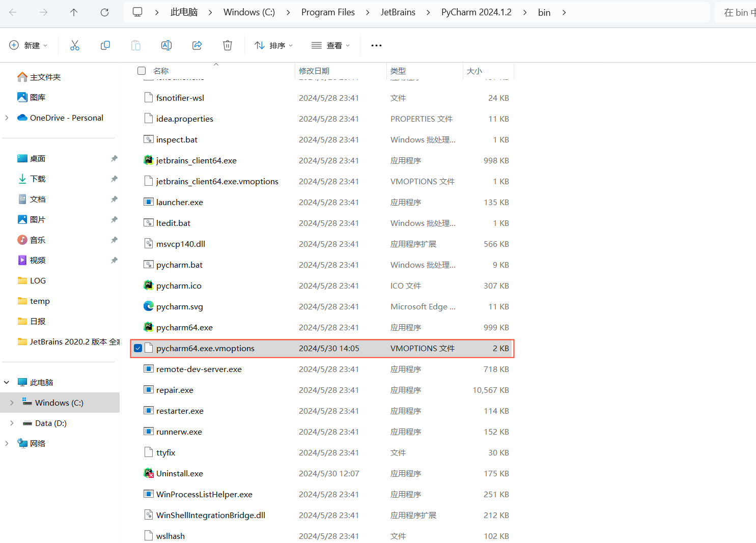Screen dimensions: 756x543
Task: Click the Cut scissors icon
Action: coord(75,45)
